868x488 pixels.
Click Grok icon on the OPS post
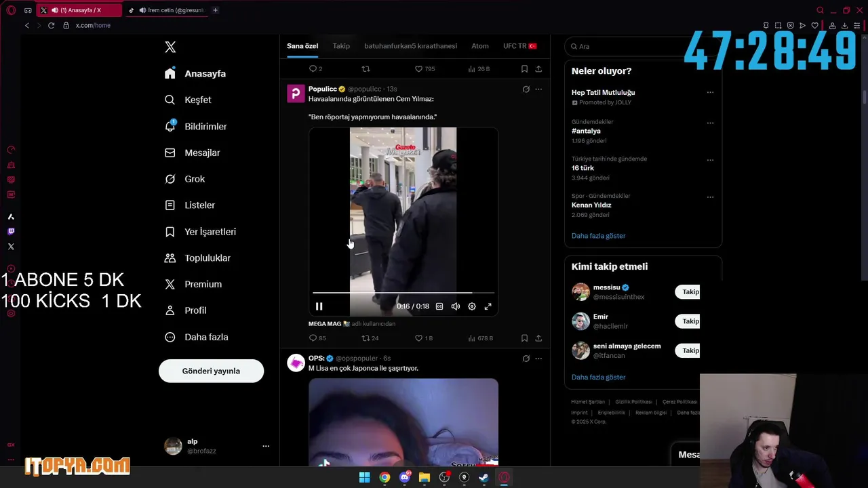point(526,359)
